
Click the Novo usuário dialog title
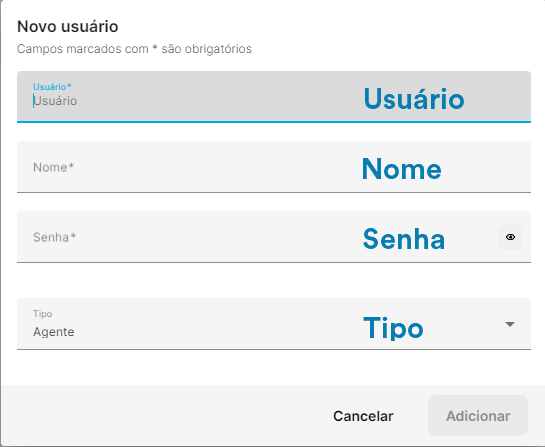click(68, 27)
